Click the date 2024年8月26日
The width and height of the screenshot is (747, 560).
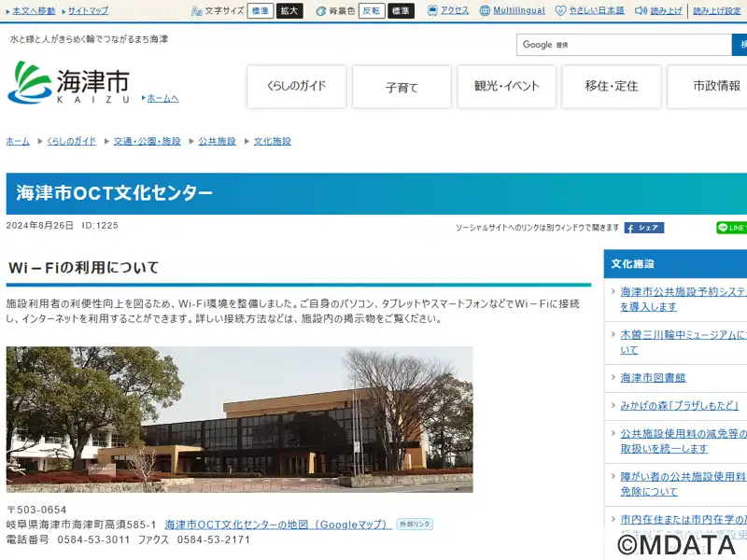39,225
